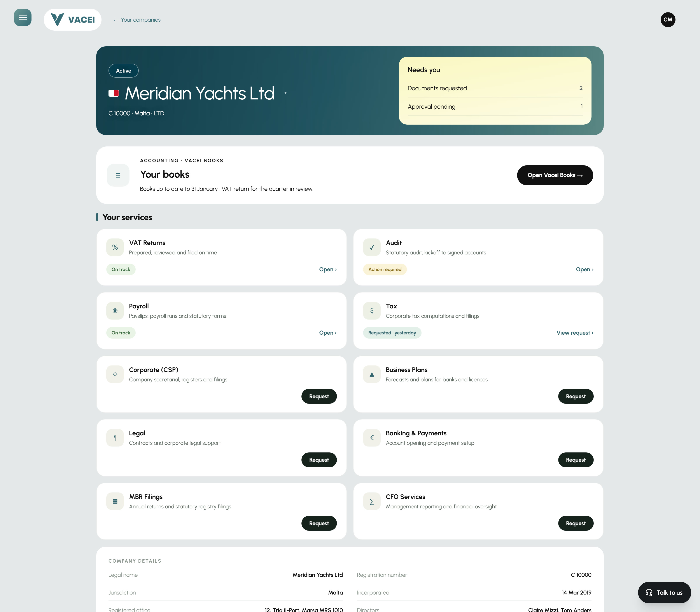Click the MBR Filings document icon
The image size is (700, 612).
coord(115,501)
